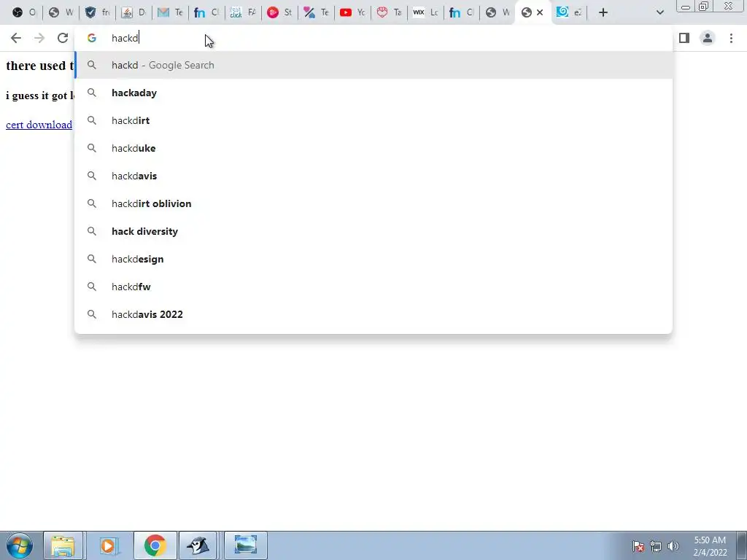Select the 'hackduke' suggestion
Image resolution: width=747 pixels, height=560 pixels.
[373, 148]
